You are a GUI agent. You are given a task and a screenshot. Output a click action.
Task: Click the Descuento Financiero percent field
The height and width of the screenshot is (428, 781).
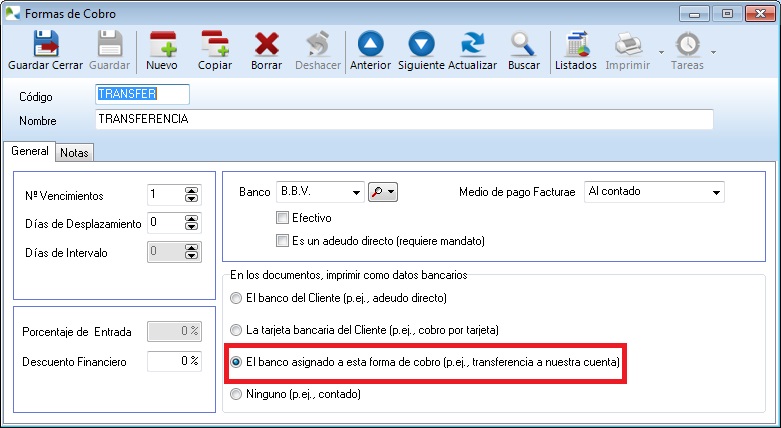click(174, 361)
